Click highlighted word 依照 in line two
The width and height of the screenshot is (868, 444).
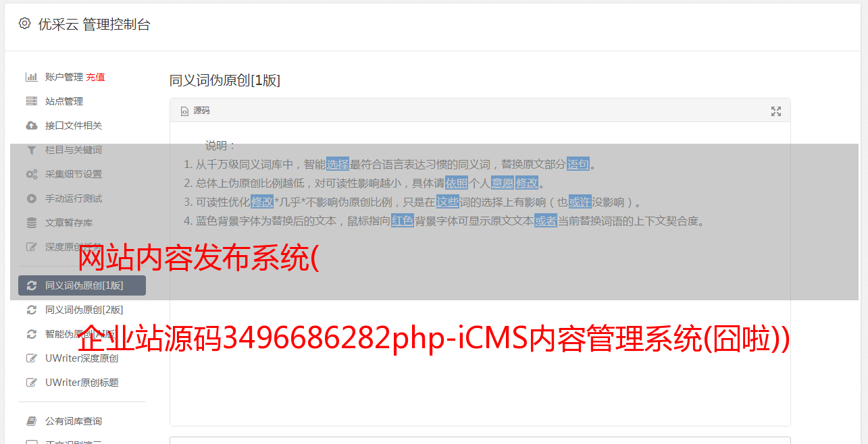(457, 183)
